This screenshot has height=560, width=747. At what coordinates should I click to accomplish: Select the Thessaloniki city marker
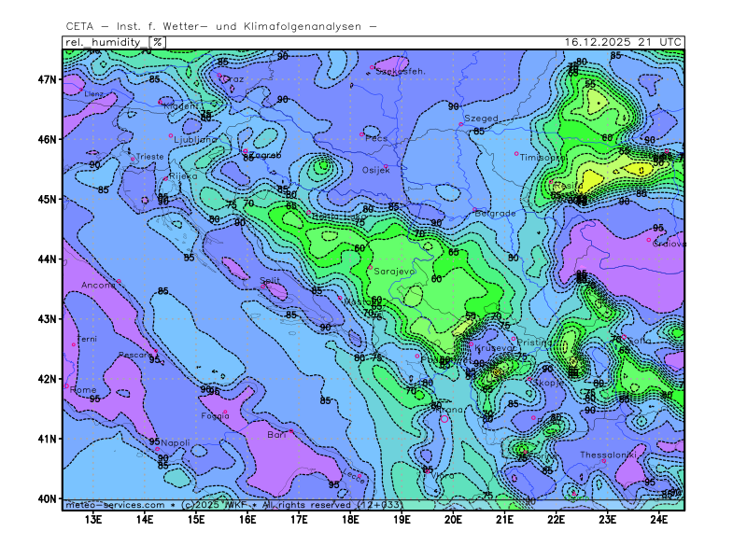tap(604, 460)
